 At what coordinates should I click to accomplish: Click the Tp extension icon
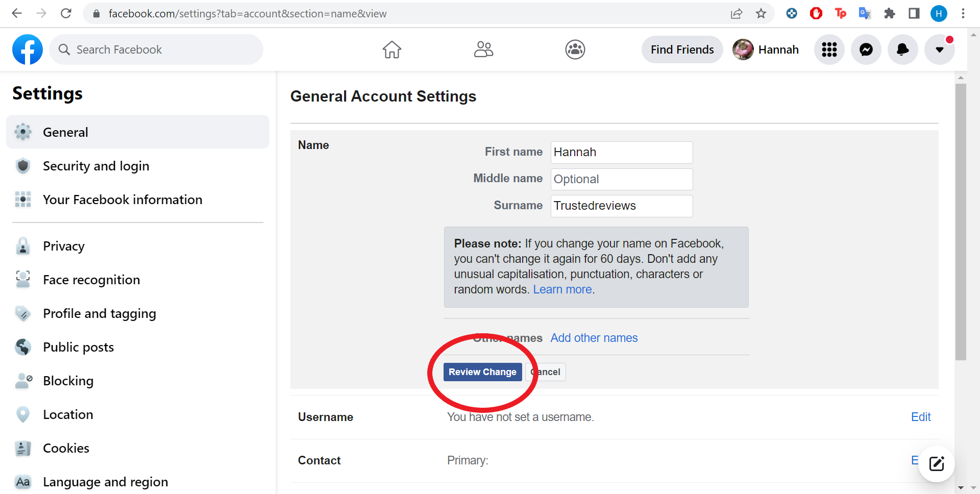841,14
